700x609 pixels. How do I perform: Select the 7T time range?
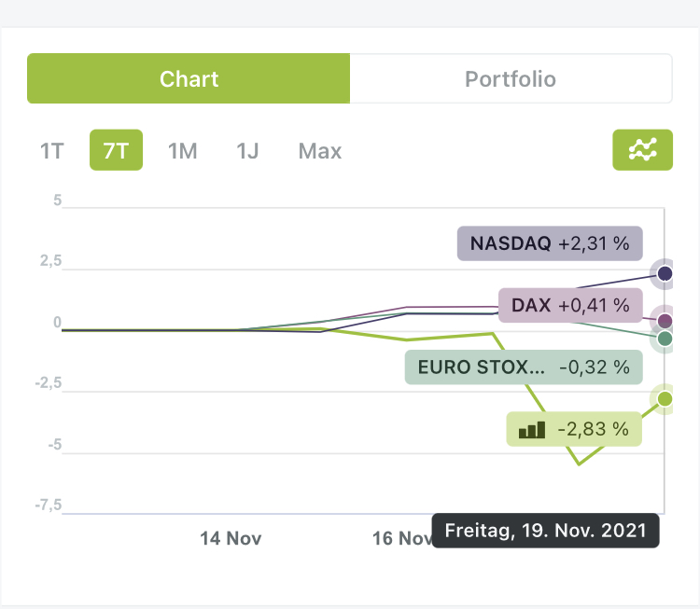point(116,151)
